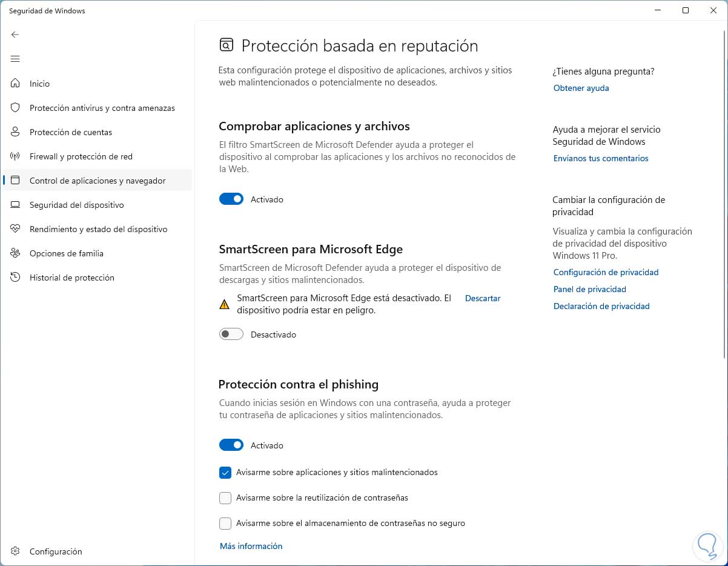This screenshot has width=728, height=566.
Task: Open the hamburger navigation menu icon
Action: [15, 59]
